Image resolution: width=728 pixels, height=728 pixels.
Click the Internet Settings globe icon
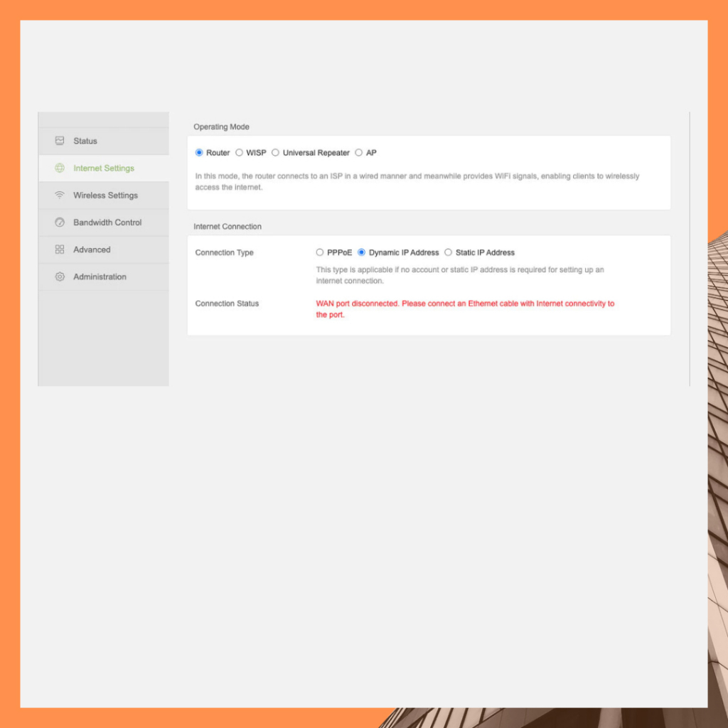tap(60, 168)
